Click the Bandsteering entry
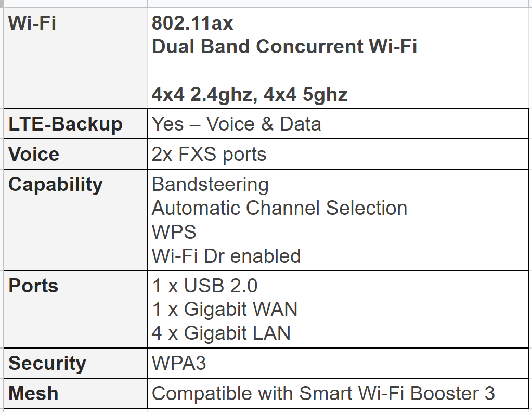 (x=211, y=185)
